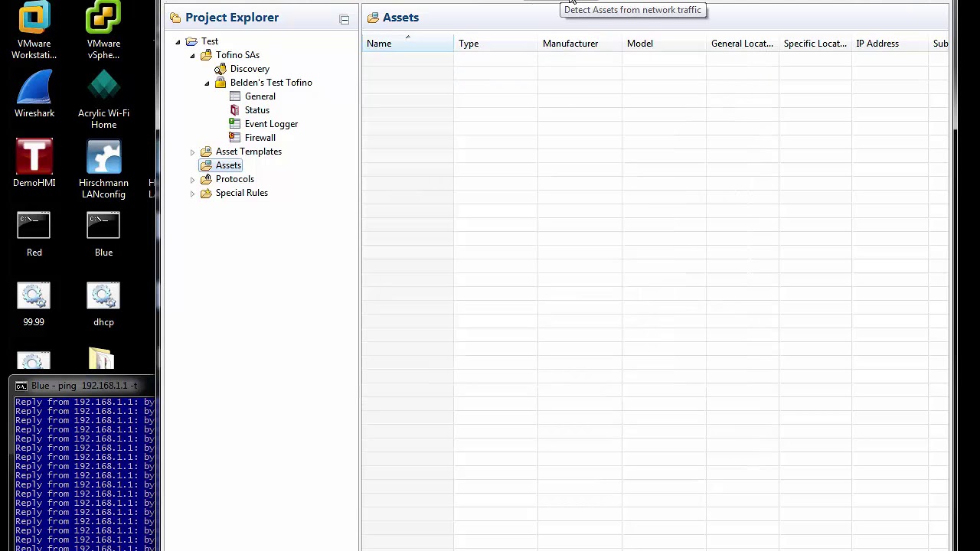Click the Special Rules folder icon

206,193
